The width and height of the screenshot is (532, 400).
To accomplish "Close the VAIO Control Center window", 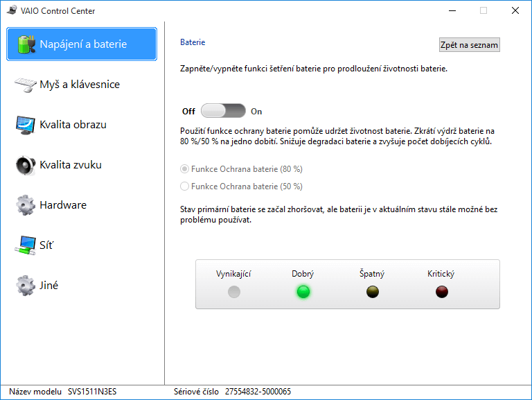I will coord(515,10).
